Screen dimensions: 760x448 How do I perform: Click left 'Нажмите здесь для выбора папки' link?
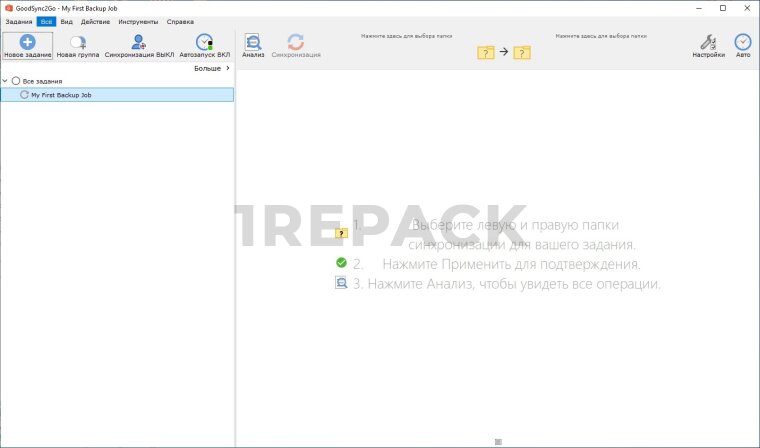(406, 35)
